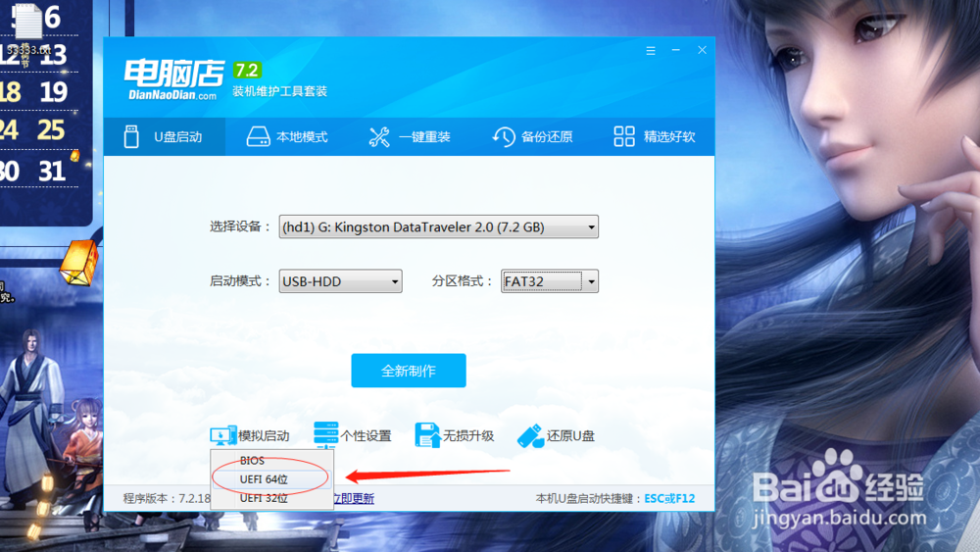Viewport: 980px width, 552px height.
Task: Click the 无损升级 label
Action: [468, 435]
